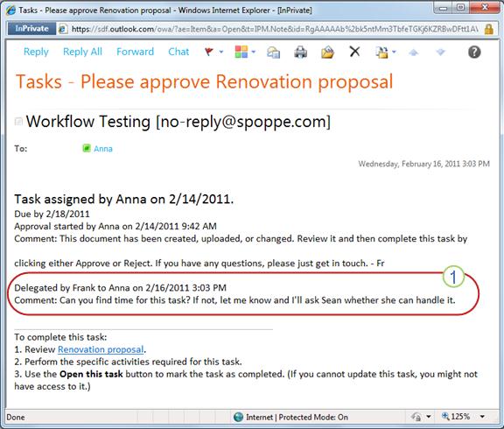Click the colored Categories icon

(241, 52)
